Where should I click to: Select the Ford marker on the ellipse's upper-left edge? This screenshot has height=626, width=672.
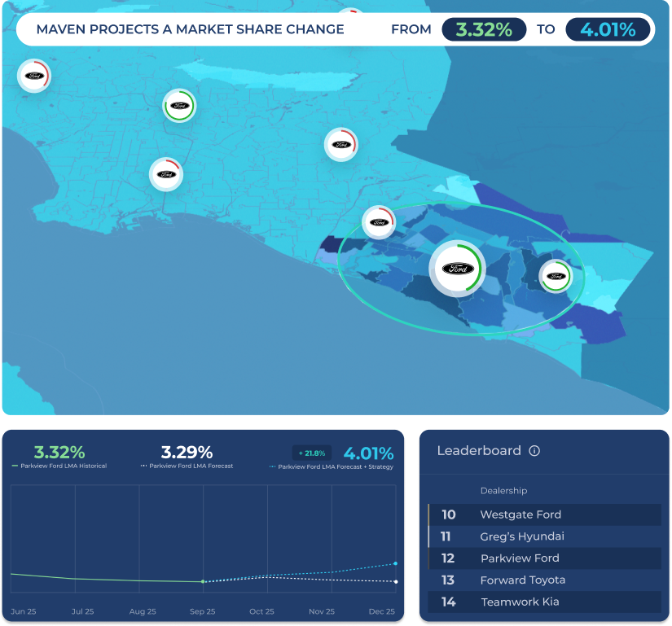tap(379, 221)
